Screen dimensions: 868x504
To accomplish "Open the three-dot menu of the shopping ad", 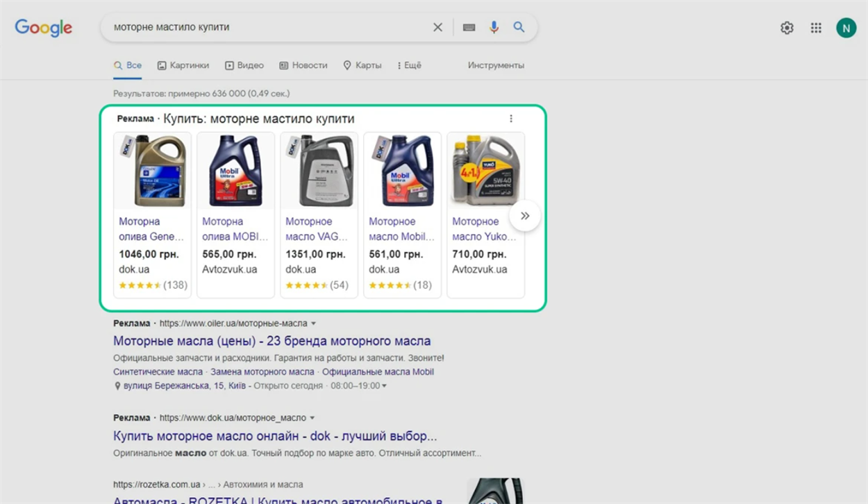I will 511,119.
